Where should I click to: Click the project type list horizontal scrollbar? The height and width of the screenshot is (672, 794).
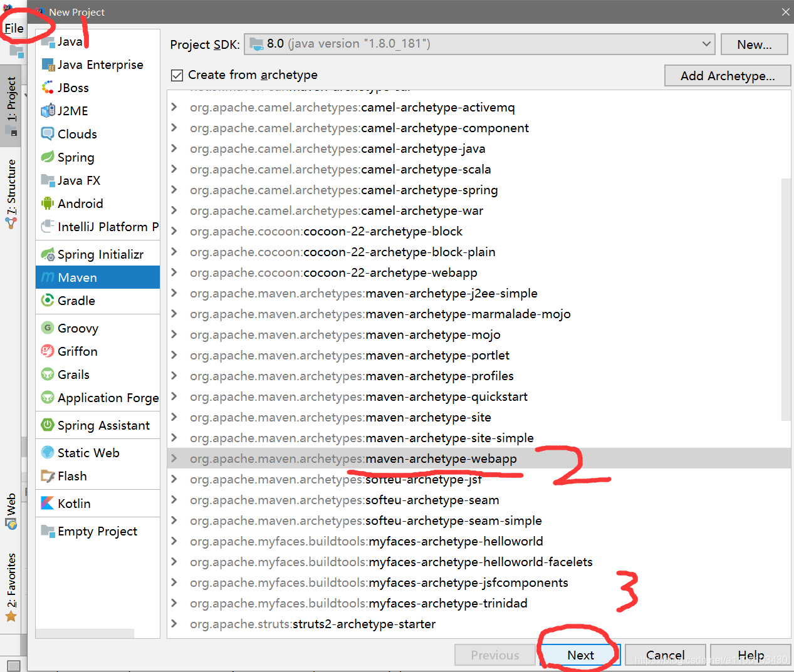[x=85, y=633]
